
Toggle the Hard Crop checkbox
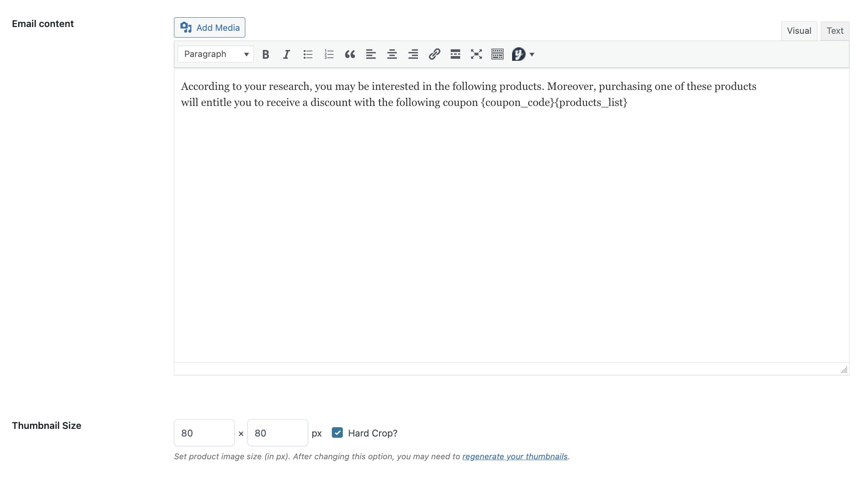pyautogui.click(x=337, y=433)
